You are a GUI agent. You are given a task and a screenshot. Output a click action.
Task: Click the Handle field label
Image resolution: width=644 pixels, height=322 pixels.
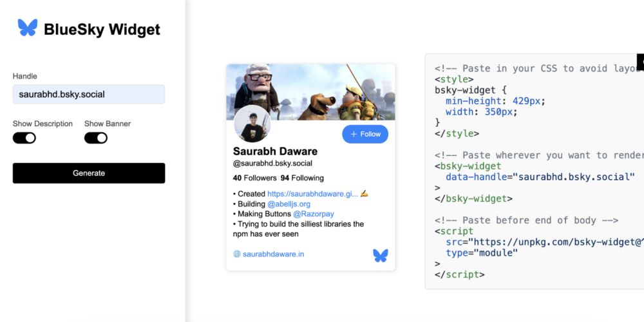(x=24, y=76)
